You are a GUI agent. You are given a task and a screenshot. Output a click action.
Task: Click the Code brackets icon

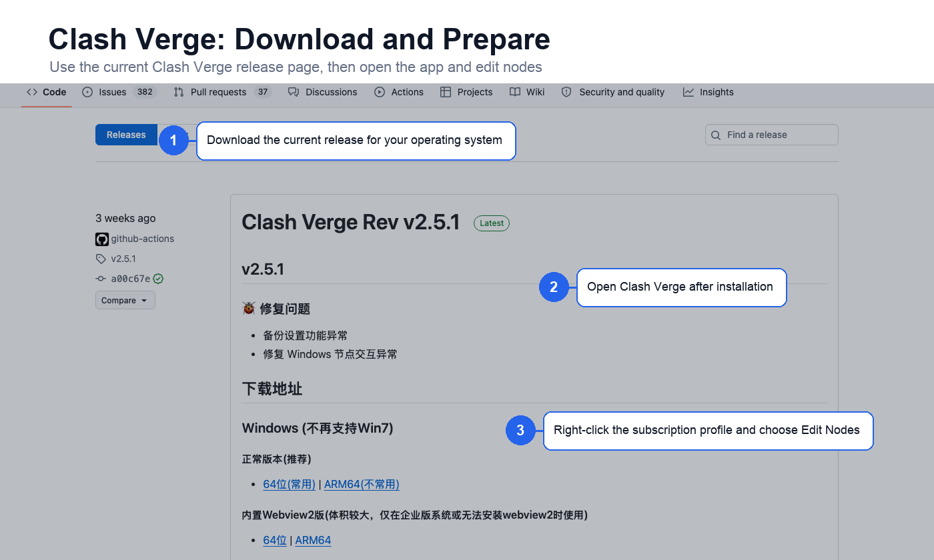pos(32,92)
